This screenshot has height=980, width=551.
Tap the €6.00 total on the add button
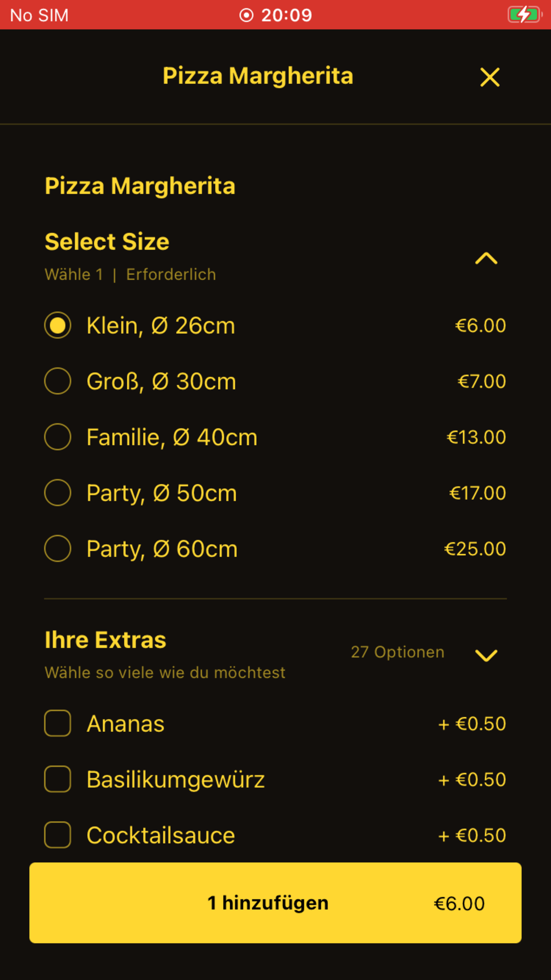click(x=459, y=904)
